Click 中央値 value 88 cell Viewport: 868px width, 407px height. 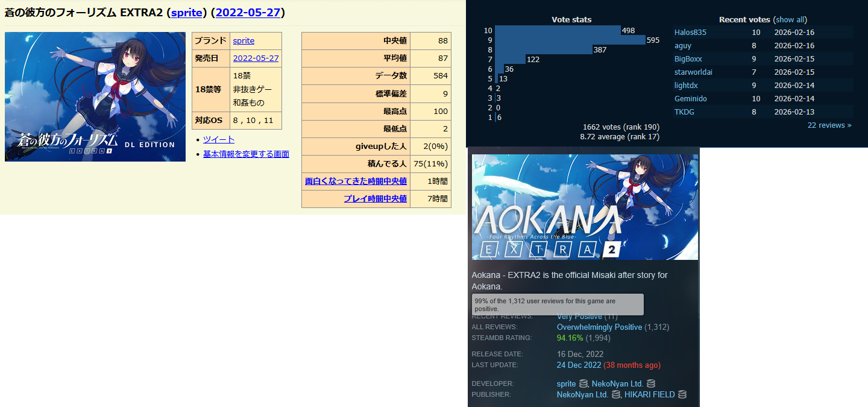click(x=430, y=41)
